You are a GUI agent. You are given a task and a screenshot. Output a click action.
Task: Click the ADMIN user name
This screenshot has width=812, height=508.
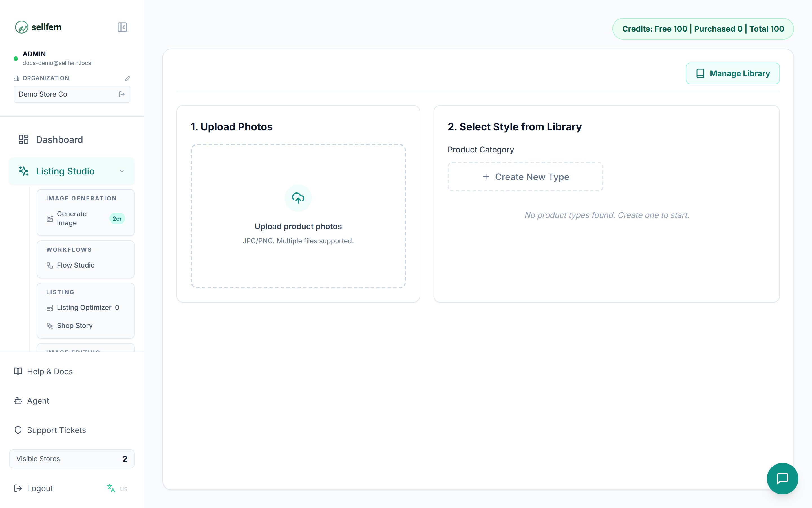(x=34, y=54)
